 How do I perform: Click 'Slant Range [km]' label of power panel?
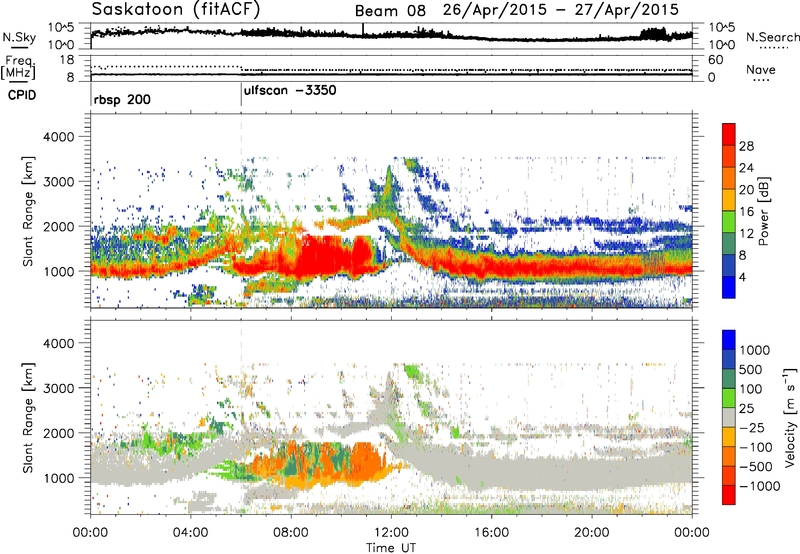(x=29, y=211)
